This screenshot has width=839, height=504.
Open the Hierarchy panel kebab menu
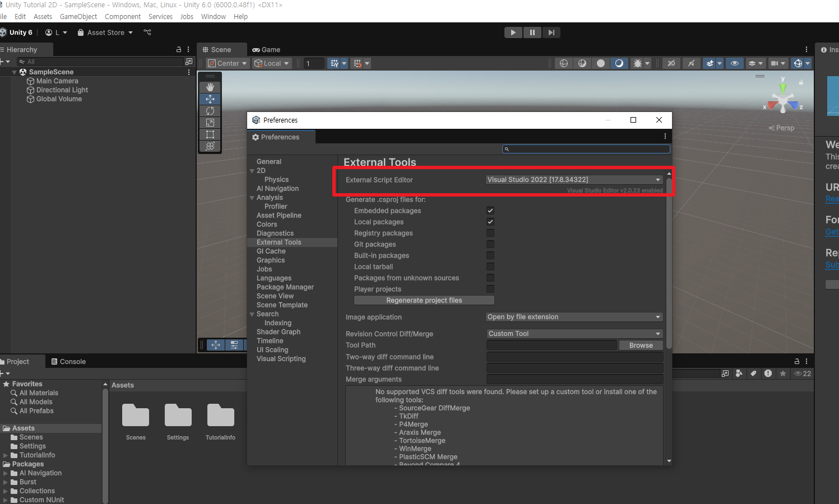click(x=188, y=49)
